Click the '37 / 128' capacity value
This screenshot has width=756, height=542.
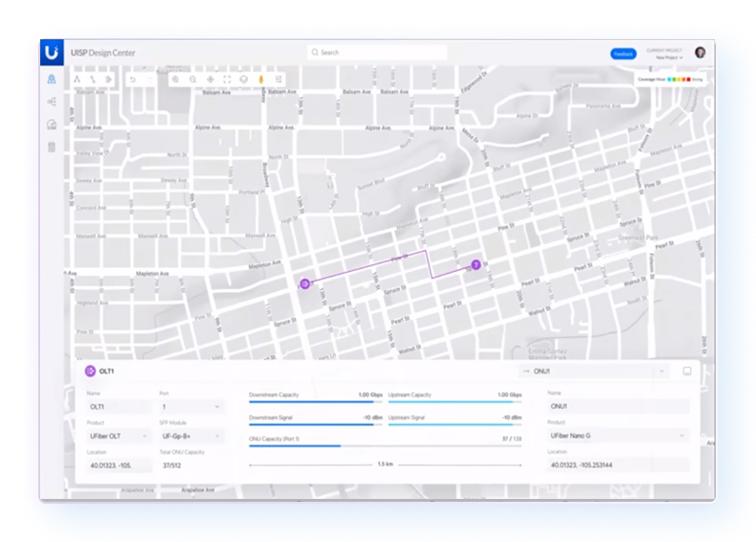[512, 440]
